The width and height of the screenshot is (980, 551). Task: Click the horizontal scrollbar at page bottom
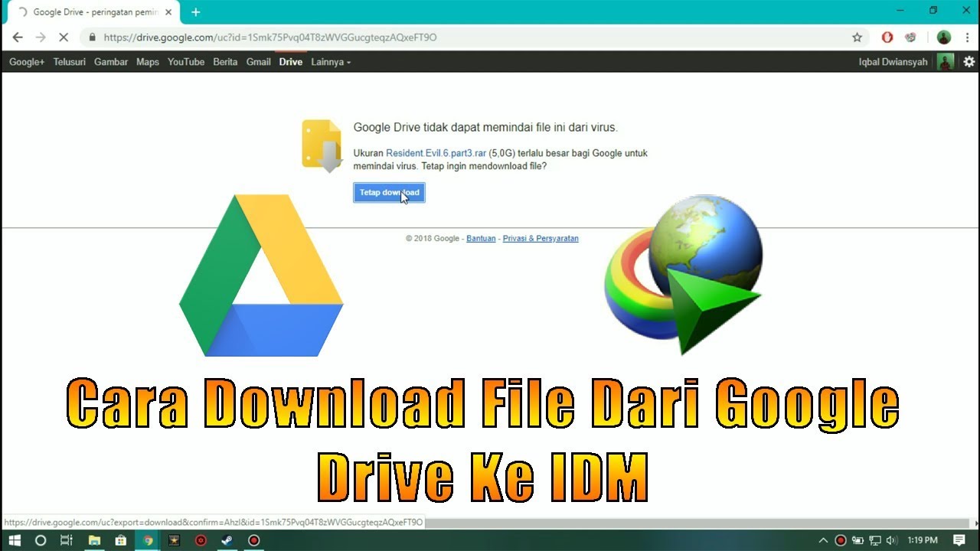697,523
